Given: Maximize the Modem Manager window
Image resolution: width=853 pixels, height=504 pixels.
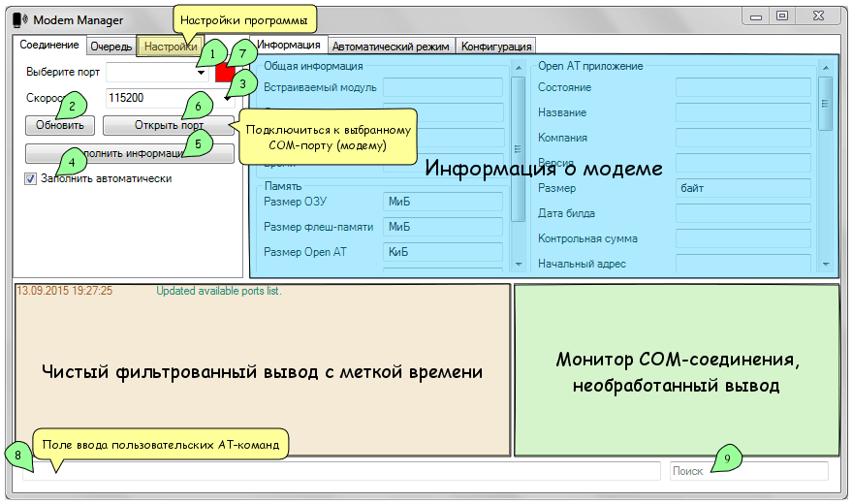Looking at the screenshot, I should pyautogui.click(x=781, y=16).
